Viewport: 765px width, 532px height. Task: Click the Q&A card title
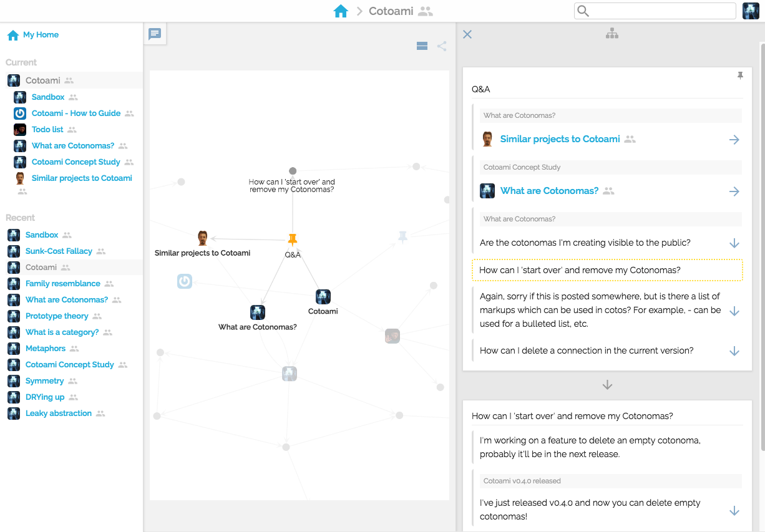click(x=481, y=89)
